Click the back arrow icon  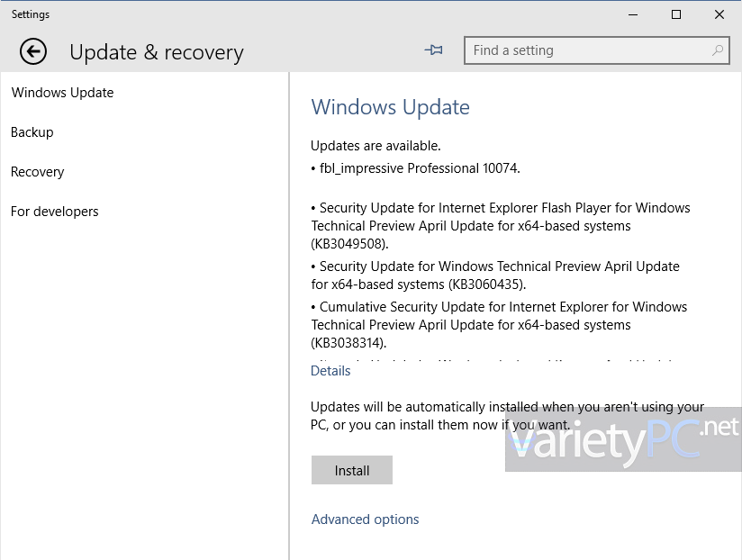(32, 51)
